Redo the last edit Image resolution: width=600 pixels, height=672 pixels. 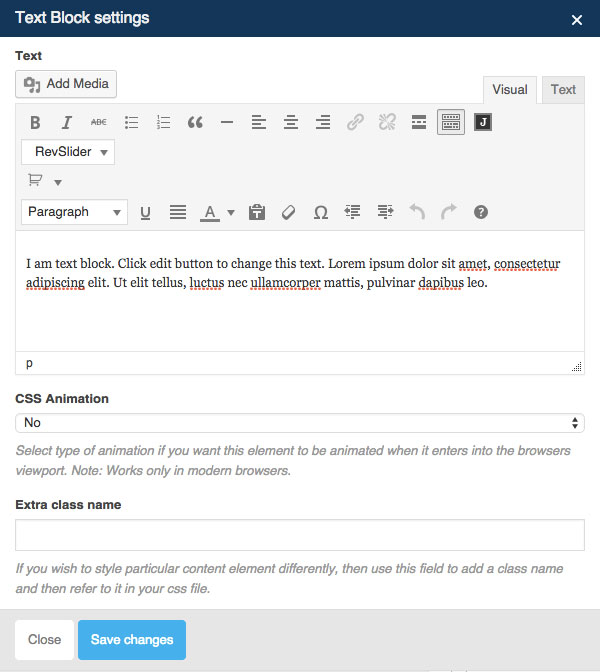coord(449,212)
